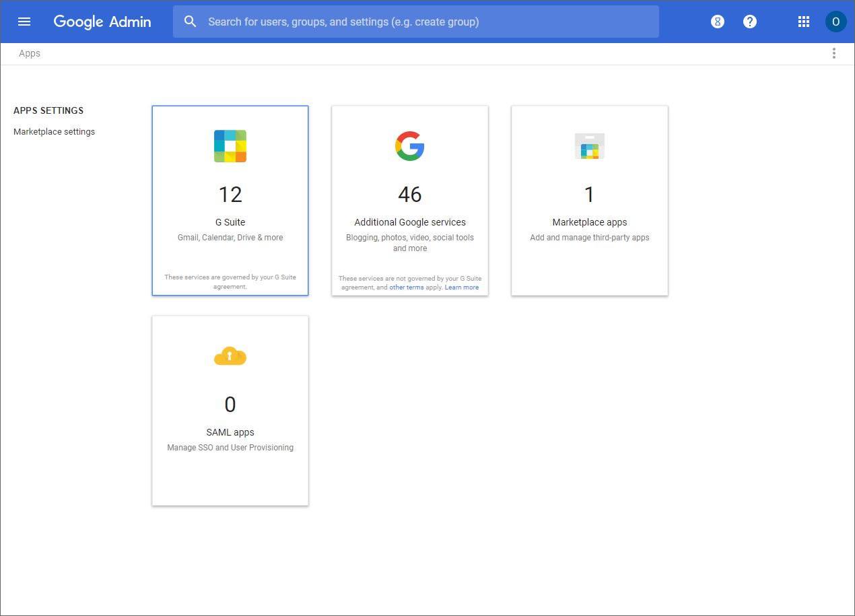Open the Marketplace apps card title

[x=590, y=222]
